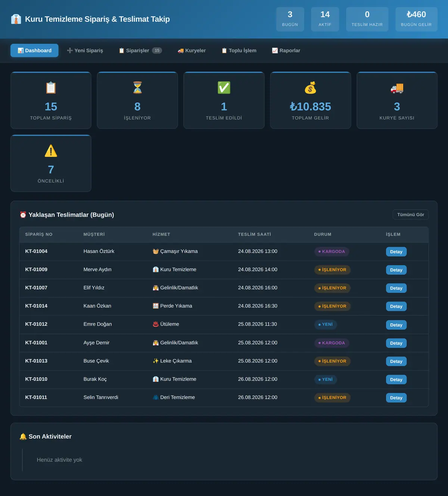Screen dimensions: 448x496
Task: Open the Yeni Sipariş tab
Action: (x=85, y=50)
